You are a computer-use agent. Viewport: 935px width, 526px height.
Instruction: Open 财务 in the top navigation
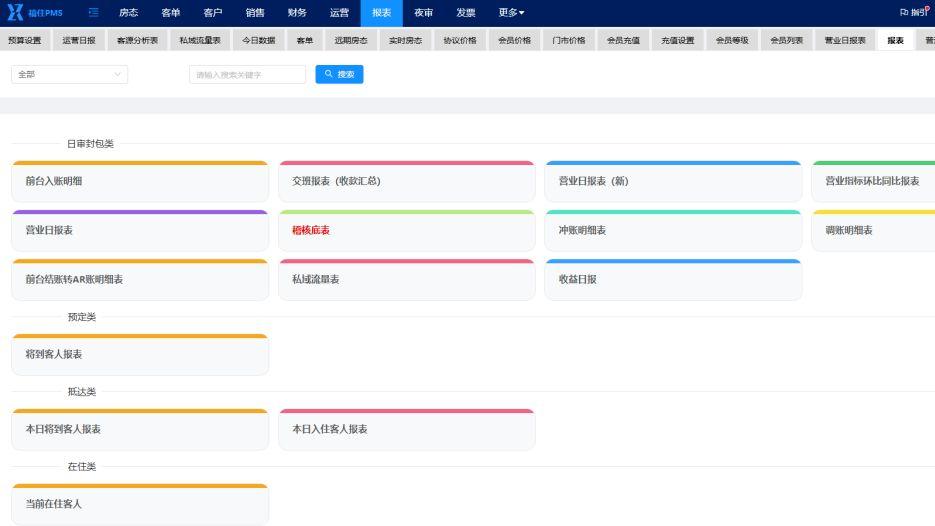tap(296, 13)
